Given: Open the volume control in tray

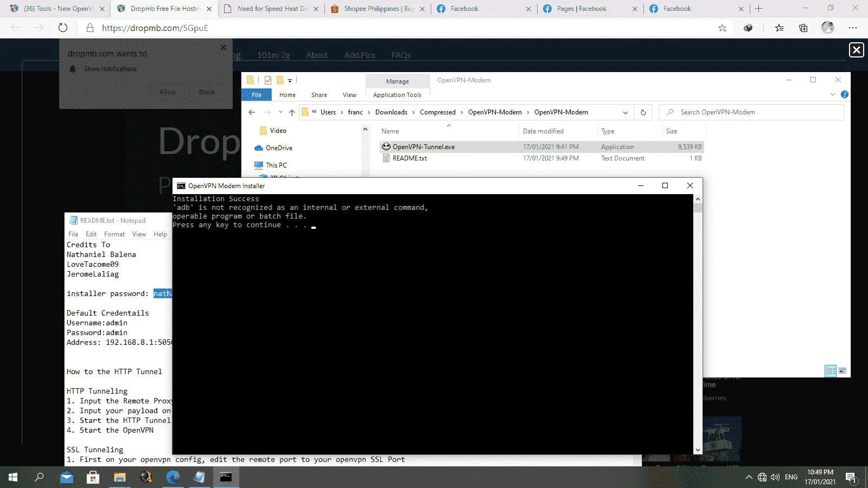Looking at the screenshot, I should [775, 477].
